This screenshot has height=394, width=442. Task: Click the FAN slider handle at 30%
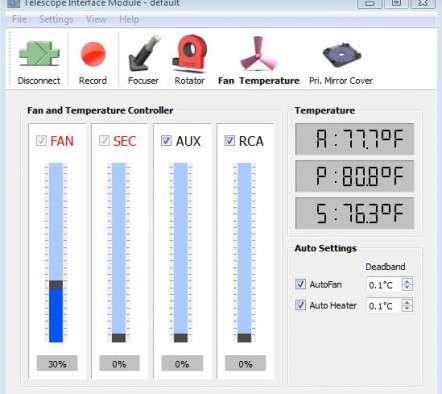56,285
